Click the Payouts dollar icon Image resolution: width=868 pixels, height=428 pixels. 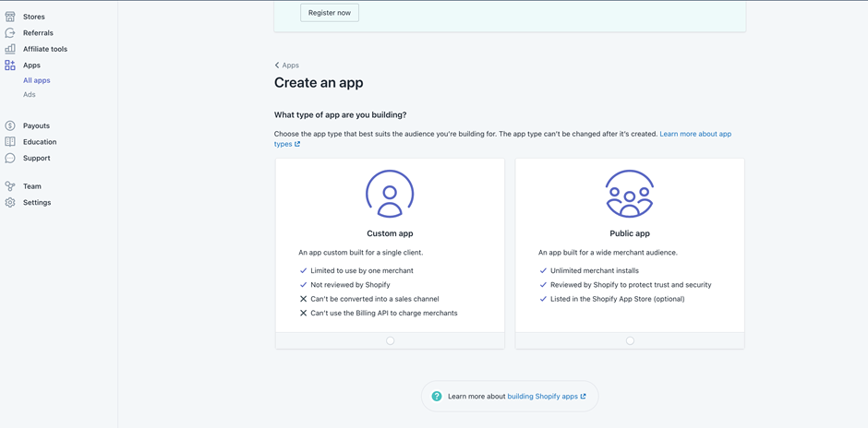pyautogui.click(x=10, y=125)
